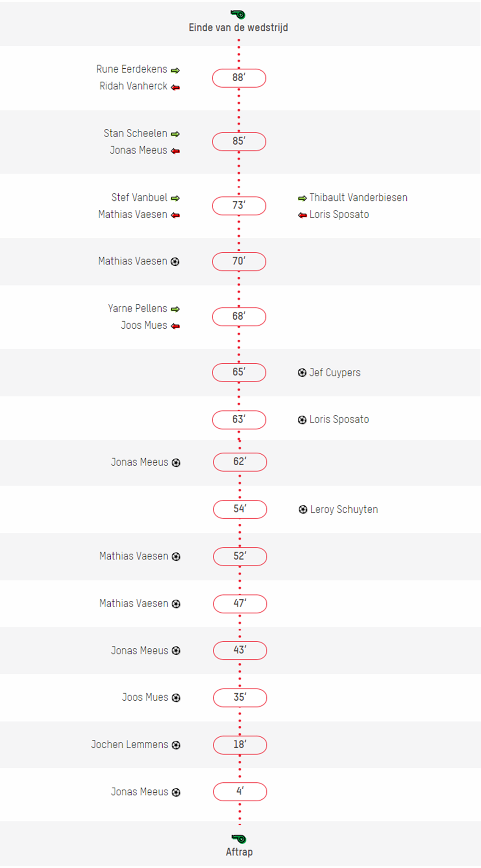Click the whistle icon above Aftrap
Screen dimensions: 481x868
pyautogui.click(x=239, y=839)
